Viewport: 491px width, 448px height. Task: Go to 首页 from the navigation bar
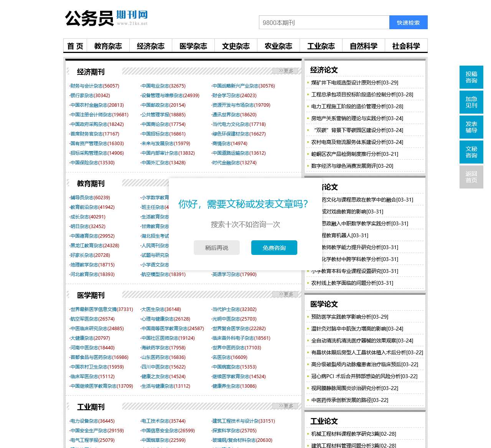76,46
